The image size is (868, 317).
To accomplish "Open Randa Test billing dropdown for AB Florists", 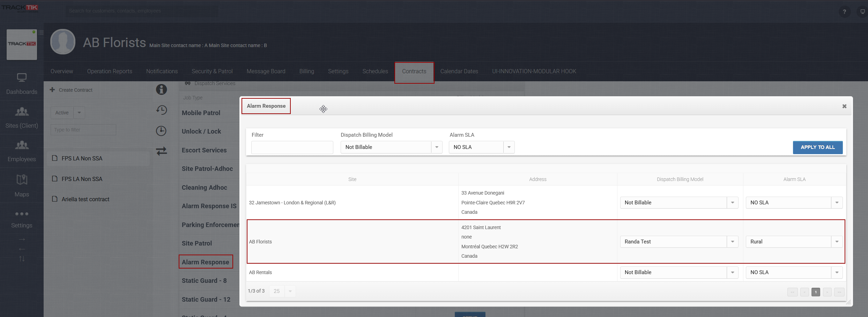I will click(x=679, y=242).
